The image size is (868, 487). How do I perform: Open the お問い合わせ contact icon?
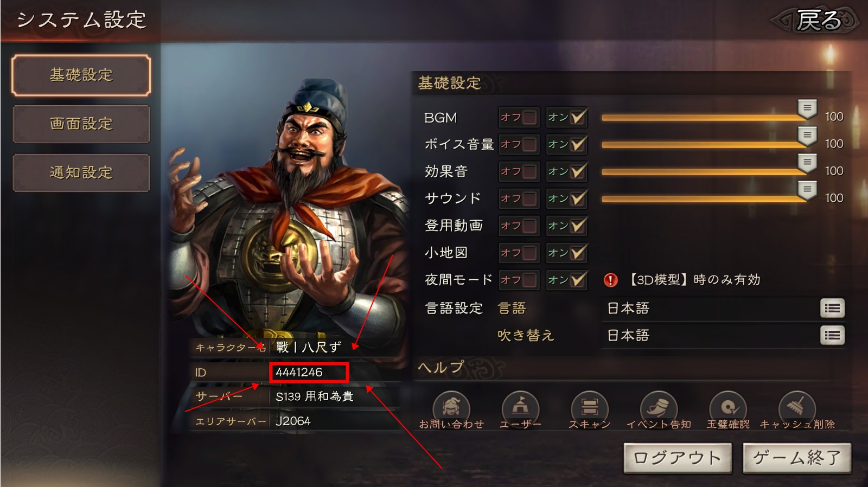coord(451,407)
